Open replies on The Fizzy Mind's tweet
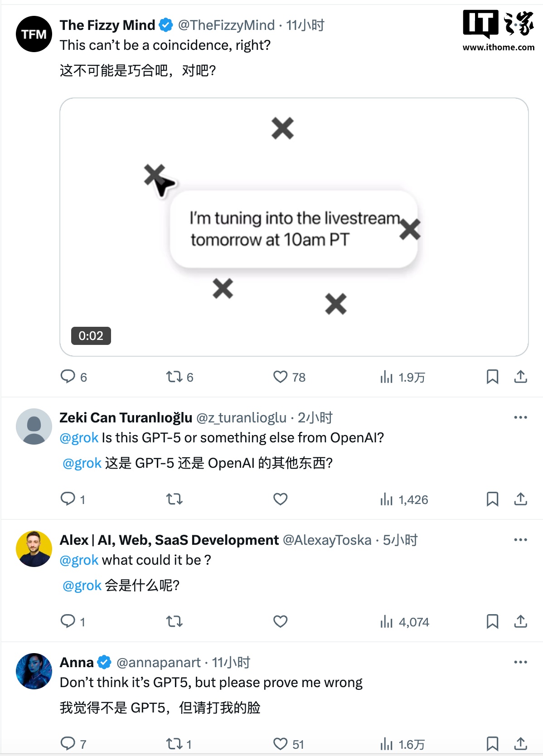The height and width of the screenshot is (756, 543). [68, 377]
